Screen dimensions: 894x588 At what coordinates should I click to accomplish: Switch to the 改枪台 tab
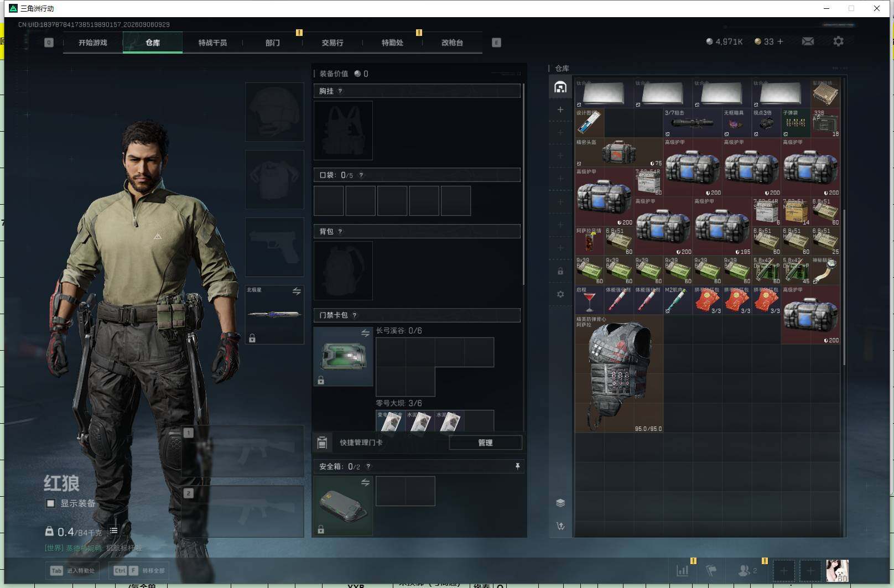click(x=452, y=43)
